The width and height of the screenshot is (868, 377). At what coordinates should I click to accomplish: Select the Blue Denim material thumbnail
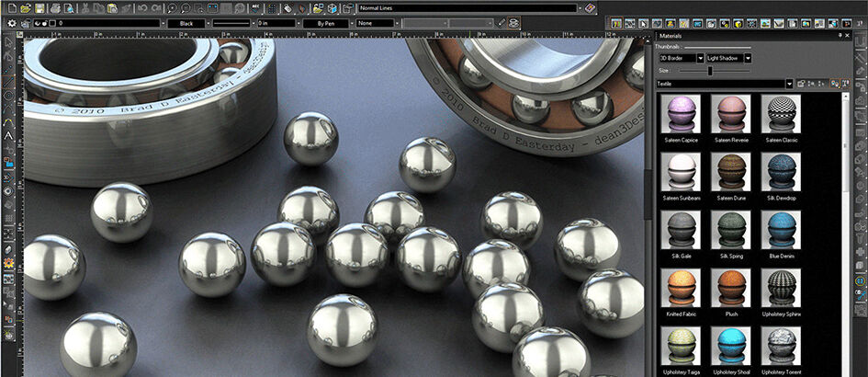pos(781,230)
